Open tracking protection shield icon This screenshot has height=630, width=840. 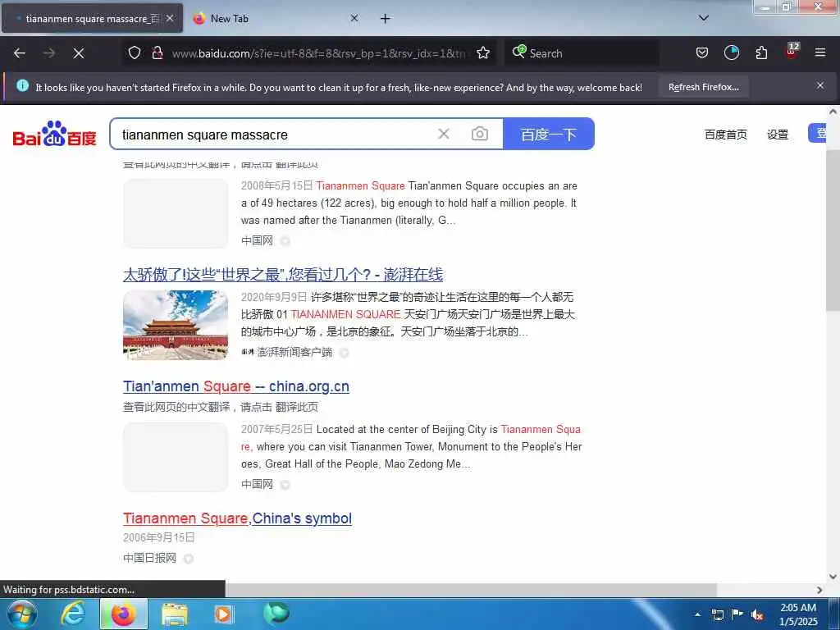pos(135,52)
